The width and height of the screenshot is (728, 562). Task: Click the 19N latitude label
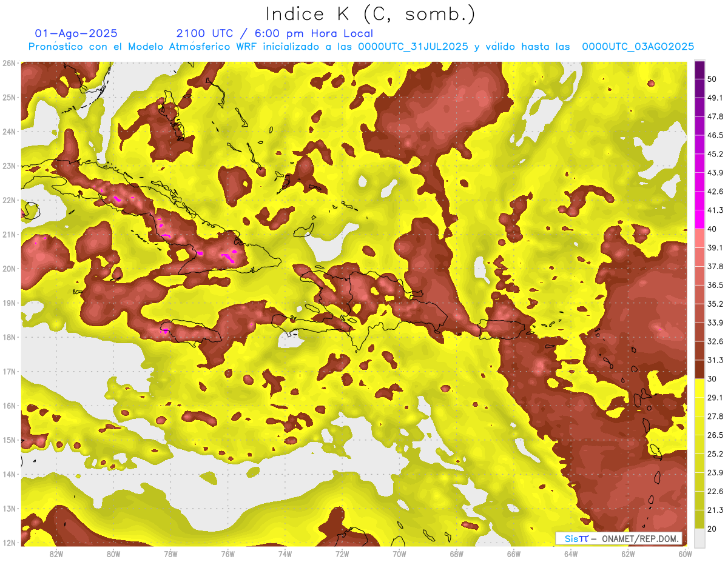pos(8,303)
